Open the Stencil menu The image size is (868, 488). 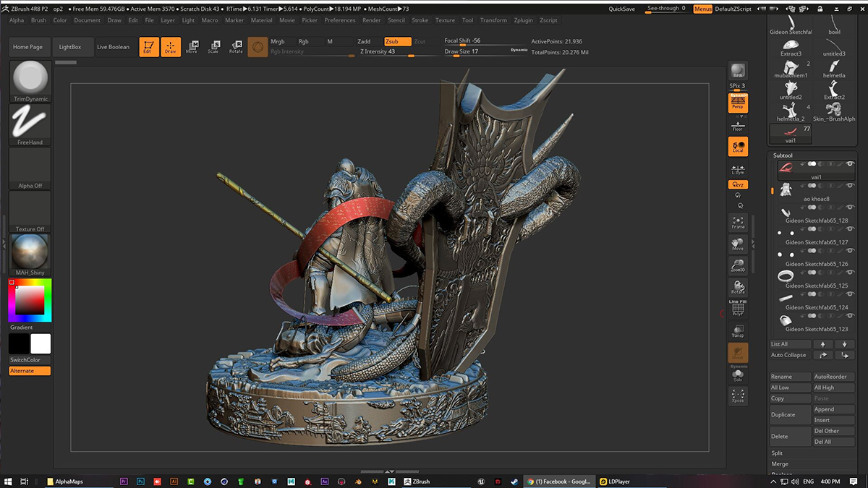click(396, 20)
